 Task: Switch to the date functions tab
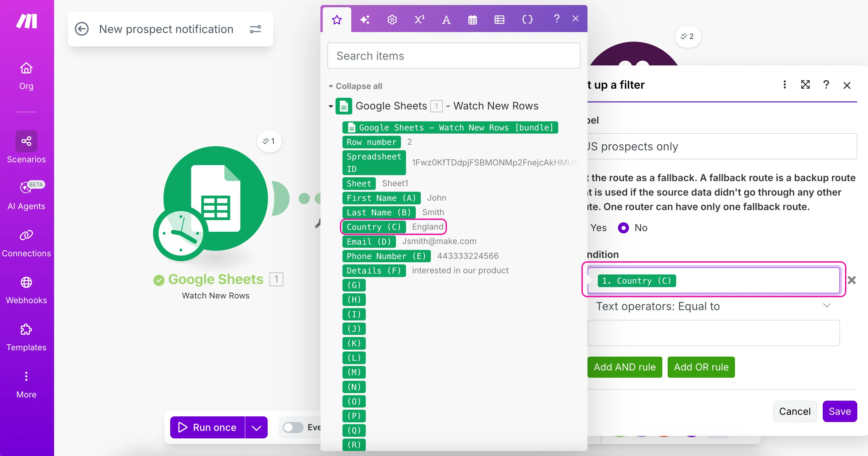[472, 20]
